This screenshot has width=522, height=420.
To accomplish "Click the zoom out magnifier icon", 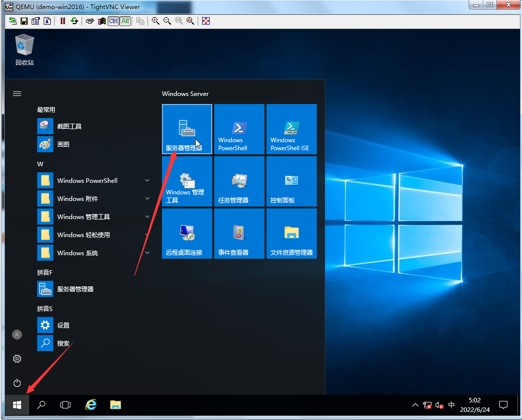I will [x=167, y=21].
